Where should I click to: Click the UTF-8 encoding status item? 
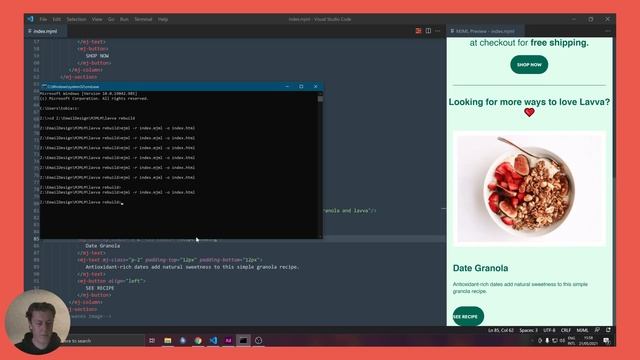tap(549, 330)
